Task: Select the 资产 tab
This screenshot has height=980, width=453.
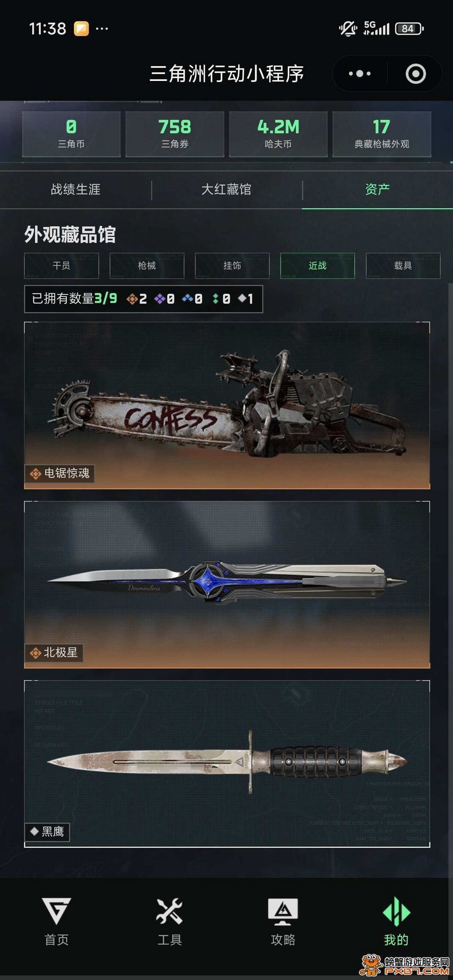Action: tap(377, 189)
